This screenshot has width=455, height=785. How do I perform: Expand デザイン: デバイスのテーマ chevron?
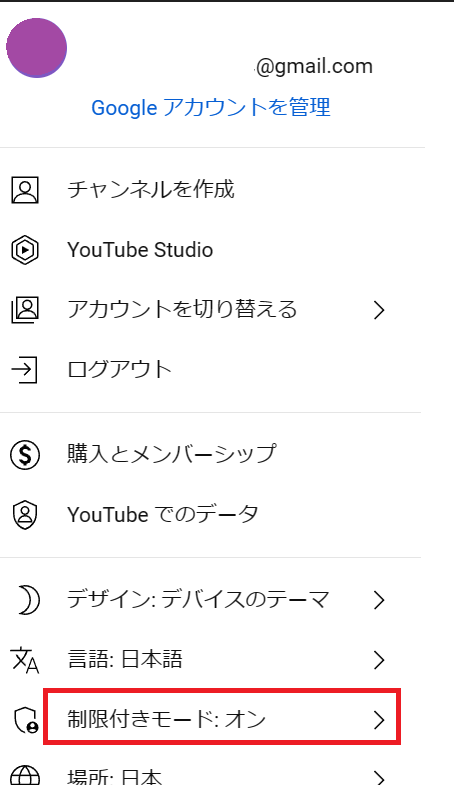coord(379,600)
